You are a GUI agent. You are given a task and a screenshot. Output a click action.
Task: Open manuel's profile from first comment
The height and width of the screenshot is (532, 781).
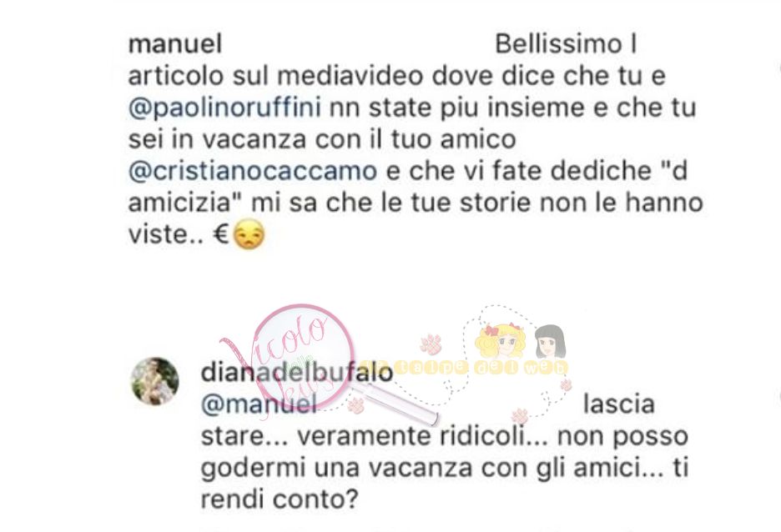pos(175,44)
